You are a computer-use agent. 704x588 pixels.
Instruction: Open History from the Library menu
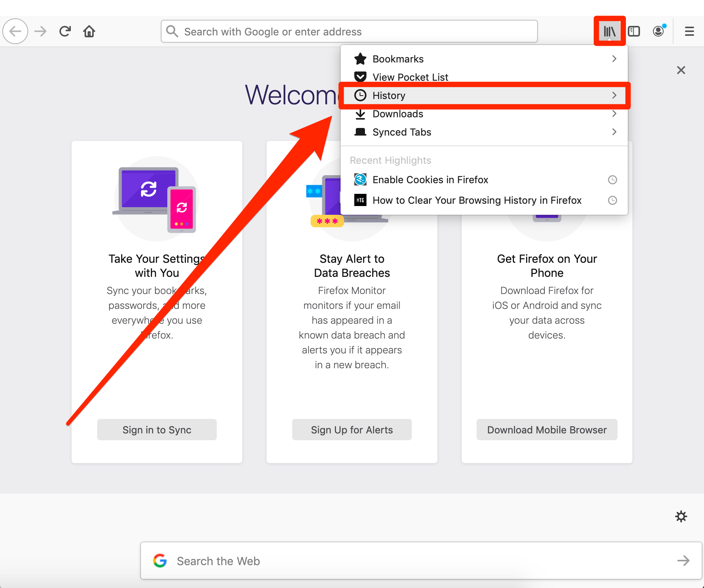484,95
